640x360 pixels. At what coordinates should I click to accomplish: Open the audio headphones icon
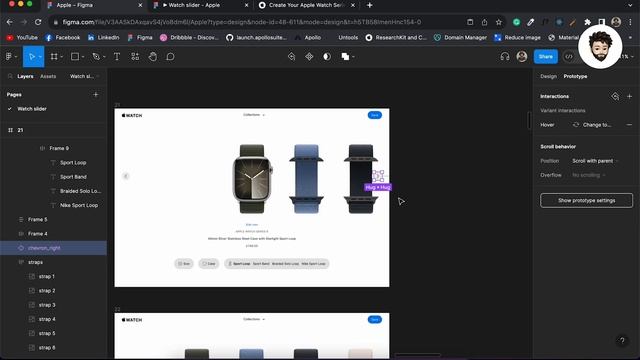tap(505, 57)
